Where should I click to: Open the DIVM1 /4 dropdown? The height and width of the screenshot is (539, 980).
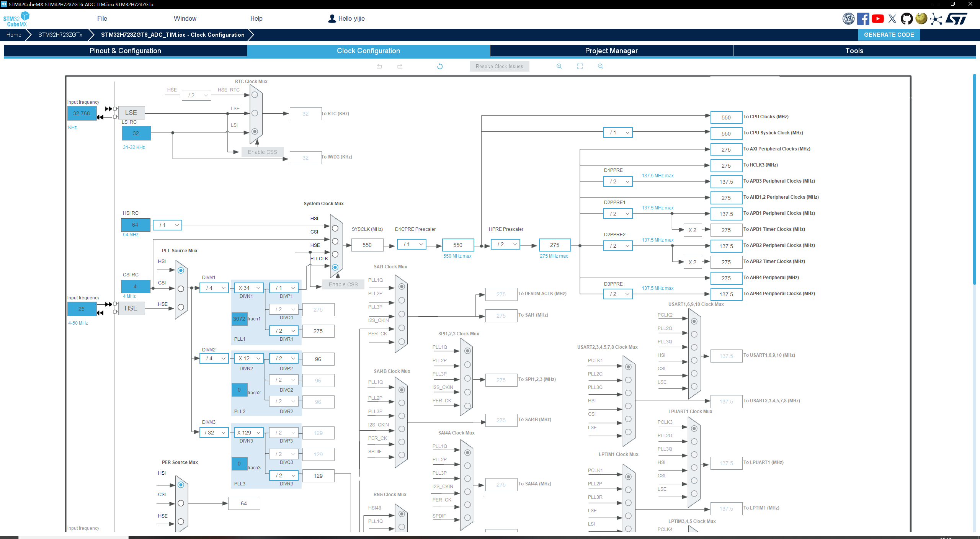click(214, 288)
